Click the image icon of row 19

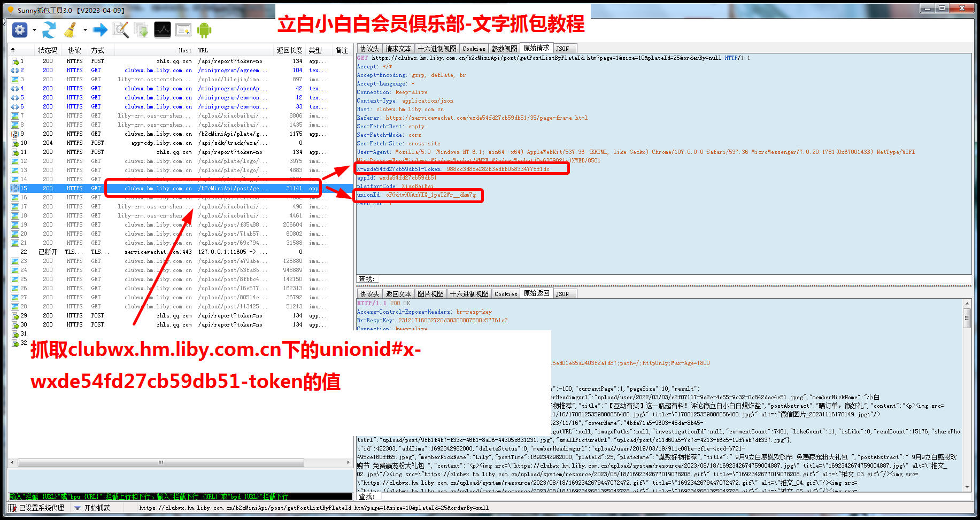15,225
